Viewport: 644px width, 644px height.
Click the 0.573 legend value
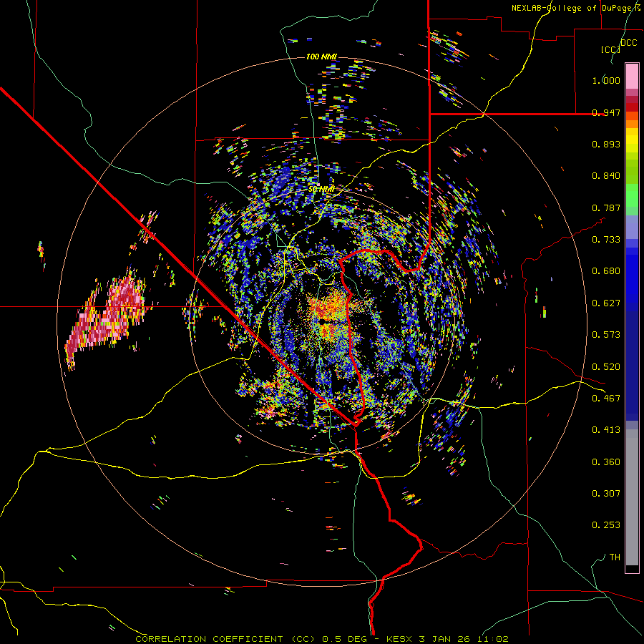point(606,335)
